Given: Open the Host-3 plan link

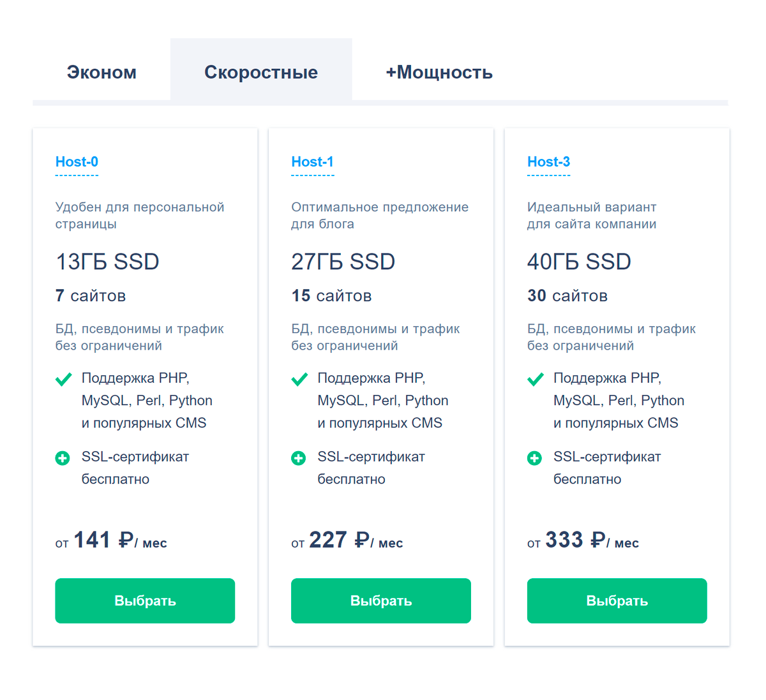Looking at the screenshot, I should pos(548,162).
